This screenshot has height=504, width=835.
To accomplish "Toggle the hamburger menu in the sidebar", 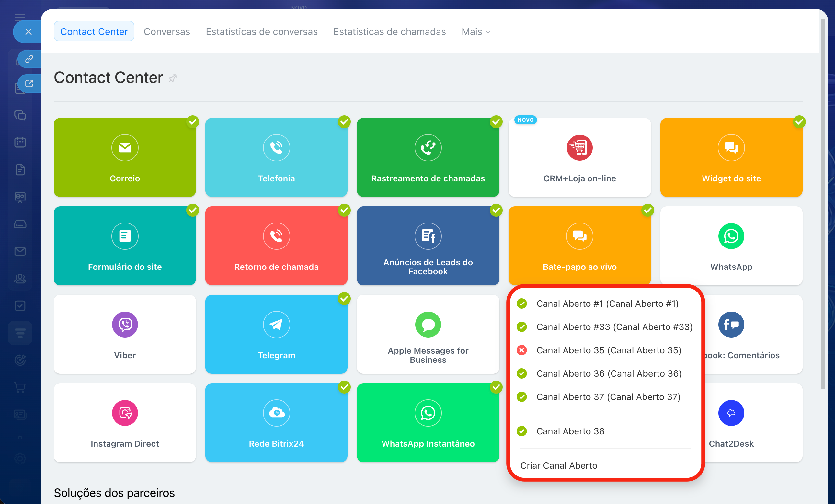I will [20, 17].
